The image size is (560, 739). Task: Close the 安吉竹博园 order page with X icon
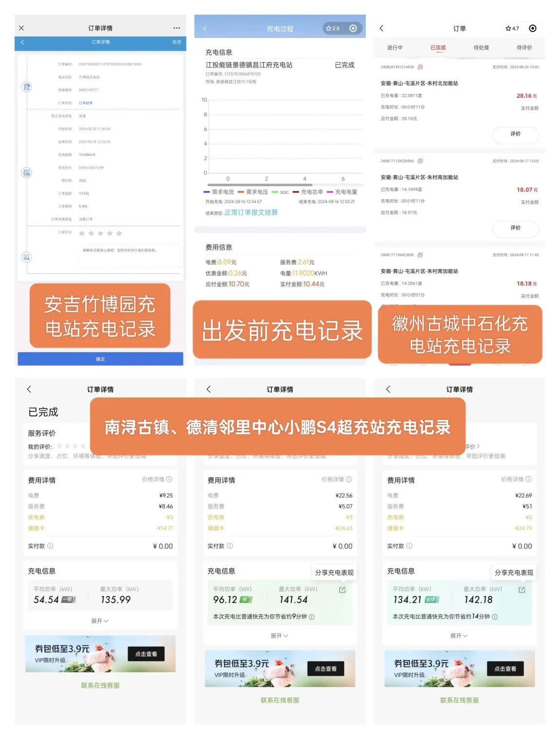point(21,28)
